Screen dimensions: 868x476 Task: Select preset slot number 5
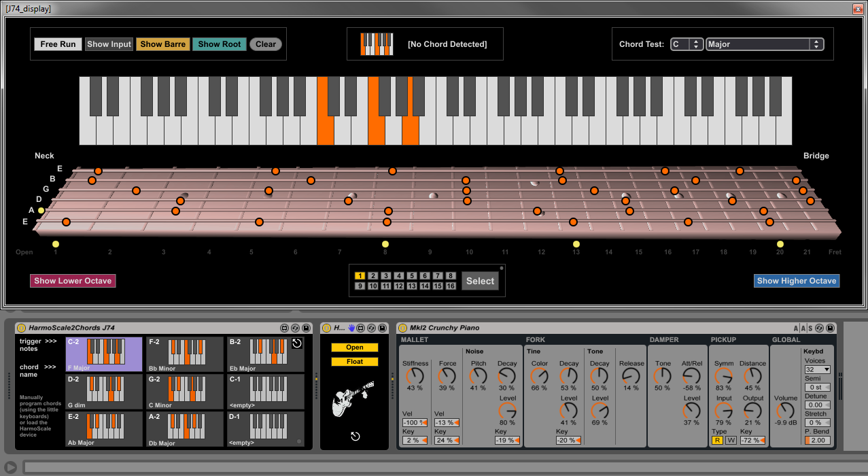pos(412,276)
